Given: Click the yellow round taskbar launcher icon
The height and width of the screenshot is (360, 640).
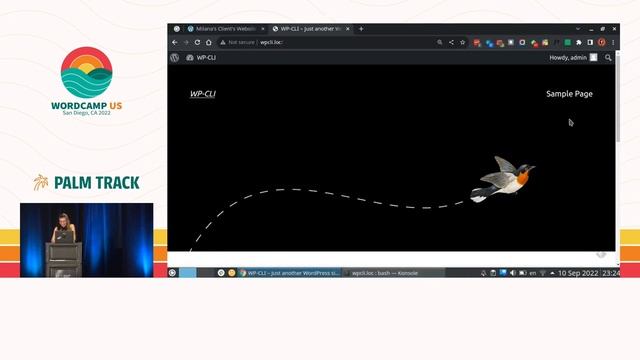Looking at the screenshot, I should (x=232, y=273).
